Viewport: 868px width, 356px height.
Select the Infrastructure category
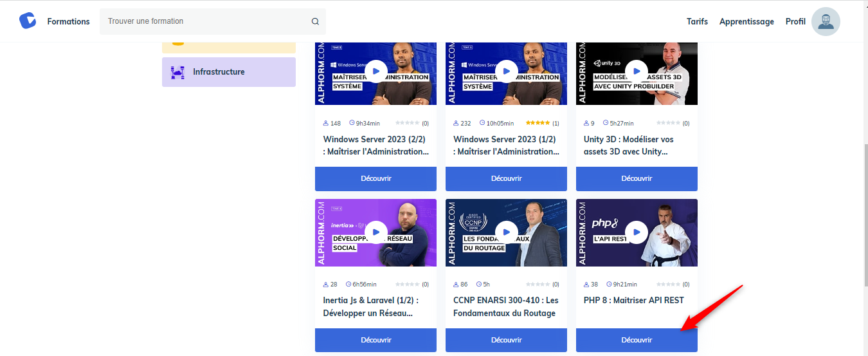click(229, 72)
